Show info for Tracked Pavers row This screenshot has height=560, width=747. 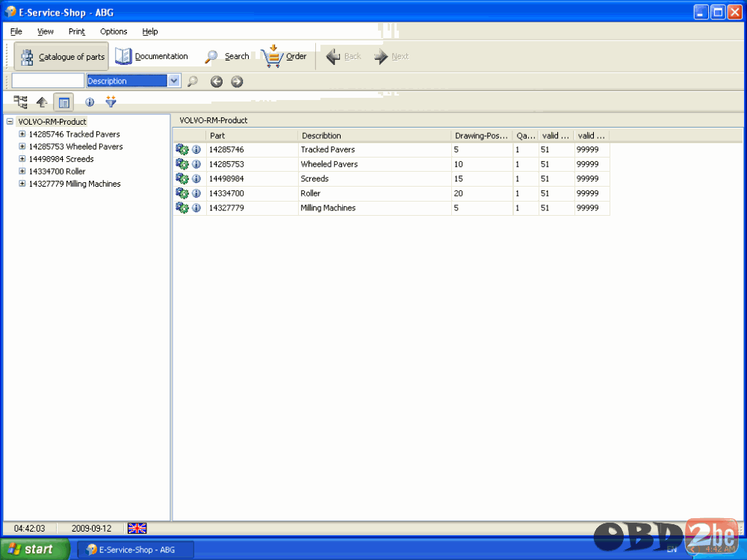coord(196,150)
